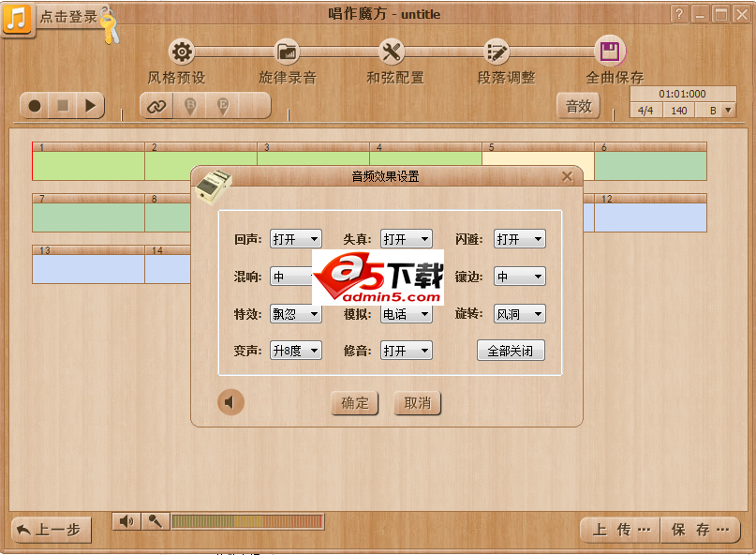Select the 旋律录音 melody recording tool

click(x=287, y=53)
